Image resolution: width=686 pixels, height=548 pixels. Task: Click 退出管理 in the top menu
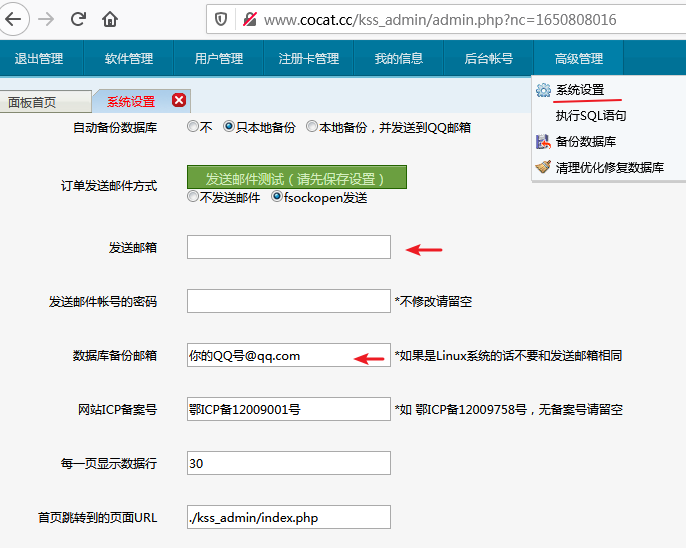point(39,58)
